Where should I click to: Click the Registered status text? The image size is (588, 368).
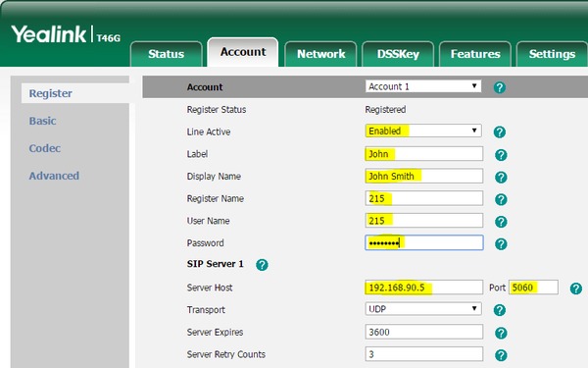pyautogui.click(x=385, y=110)
